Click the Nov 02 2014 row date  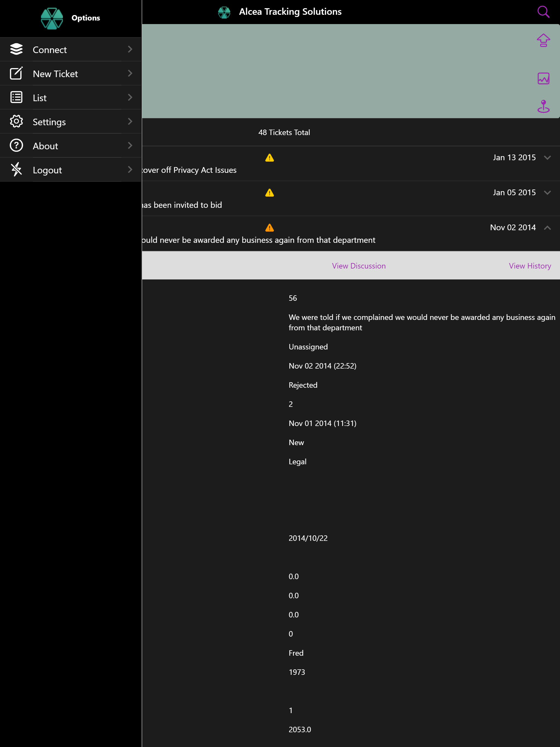[513, 227]
